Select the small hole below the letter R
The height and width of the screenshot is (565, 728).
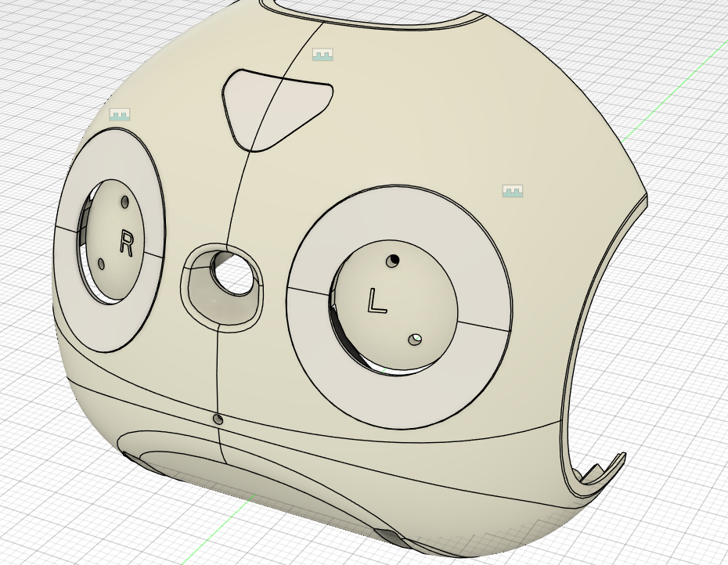102,265
